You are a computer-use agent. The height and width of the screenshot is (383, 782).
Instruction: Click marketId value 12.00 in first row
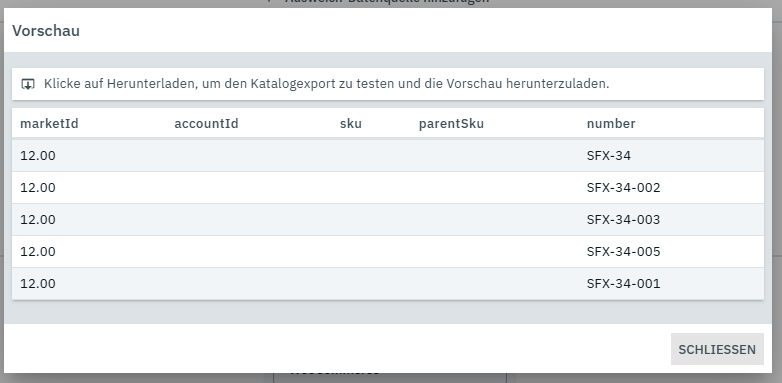(38, 156)
